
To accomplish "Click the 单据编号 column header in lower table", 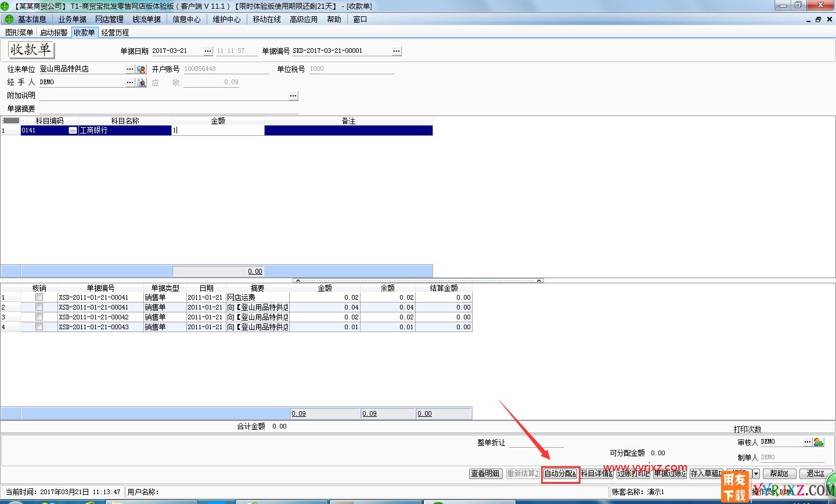I will 100,288.
